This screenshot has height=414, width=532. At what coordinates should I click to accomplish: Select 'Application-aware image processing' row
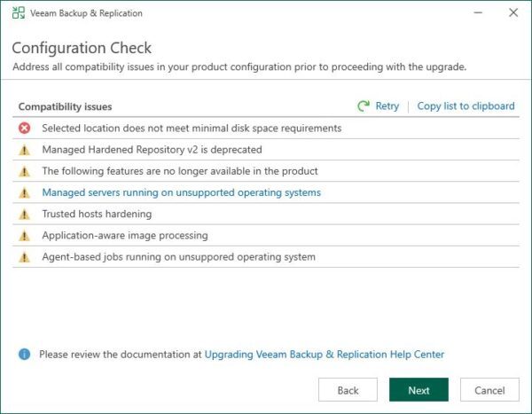(266, 235)
